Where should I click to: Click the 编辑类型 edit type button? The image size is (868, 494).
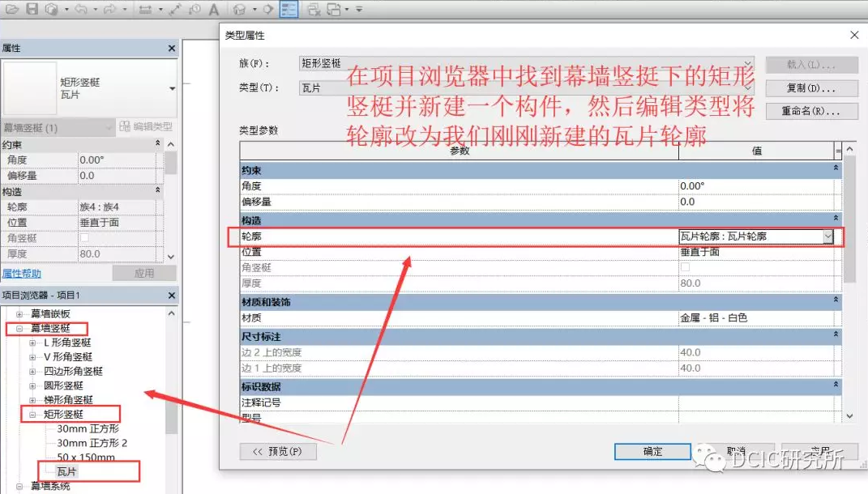click(146, 126)
